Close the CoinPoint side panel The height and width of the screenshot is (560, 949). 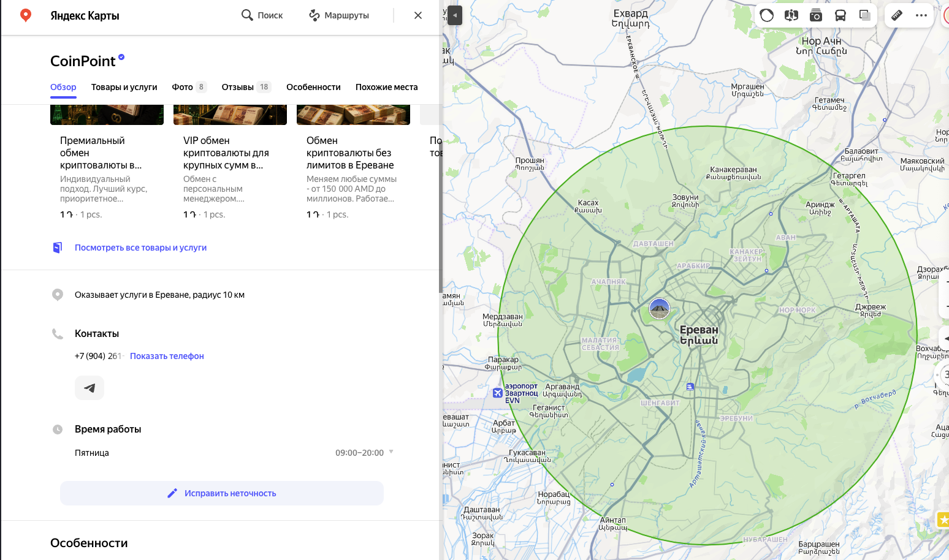tap(418, 15)
